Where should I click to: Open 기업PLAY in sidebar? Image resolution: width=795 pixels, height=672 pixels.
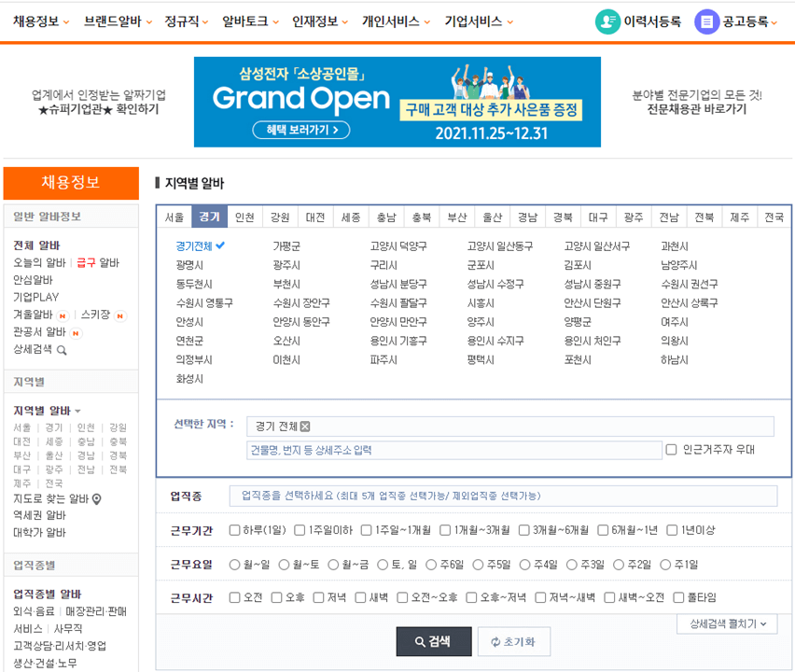(x=36, y=297)
